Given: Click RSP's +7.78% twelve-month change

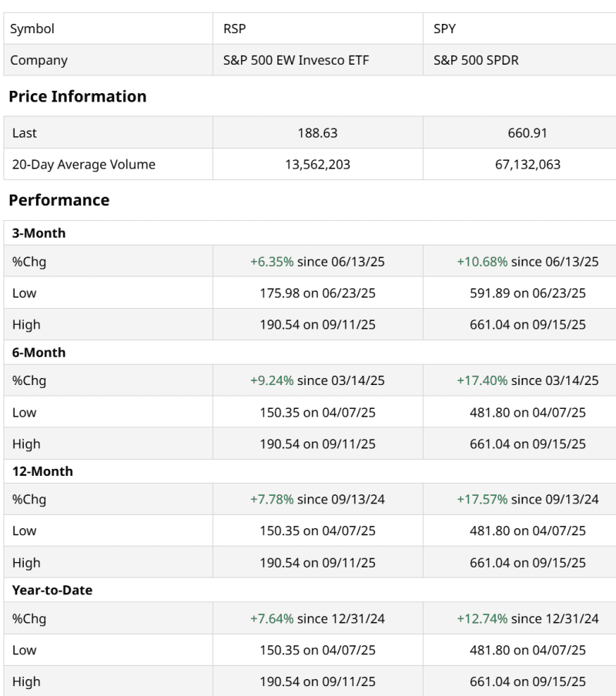Looking at the screenshot, I should coord(272,500).
